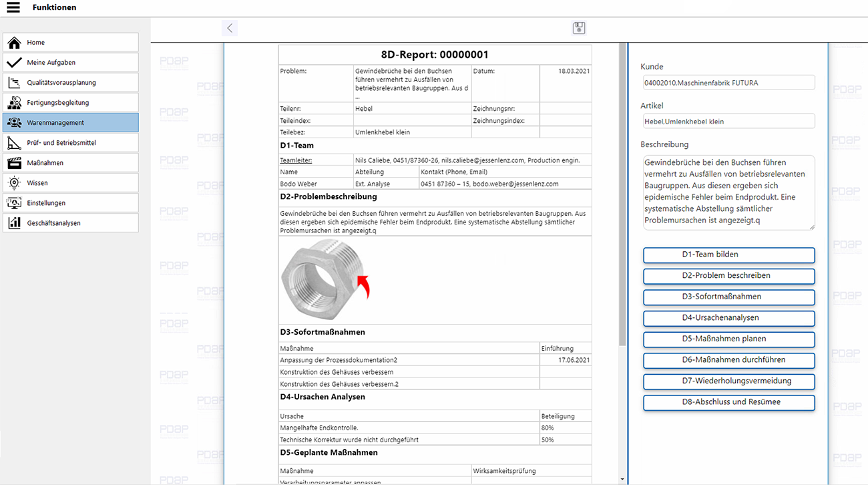
Task: Click the D8-Abschluss und Resümee button
Action: (728, 402)
